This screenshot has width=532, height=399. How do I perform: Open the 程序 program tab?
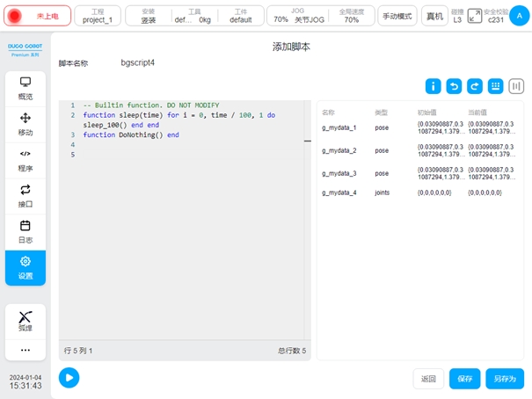(26, 160)
